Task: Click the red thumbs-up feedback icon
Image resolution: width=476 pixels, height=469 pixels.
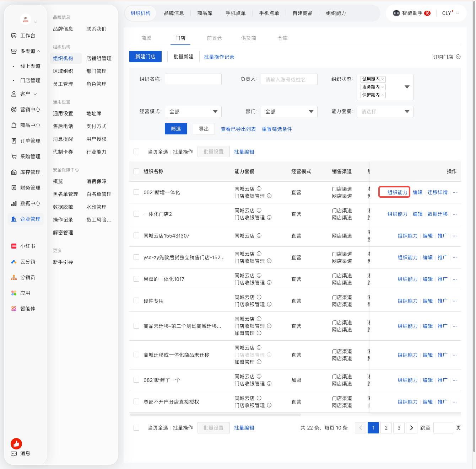Action: tap(16, 443)
